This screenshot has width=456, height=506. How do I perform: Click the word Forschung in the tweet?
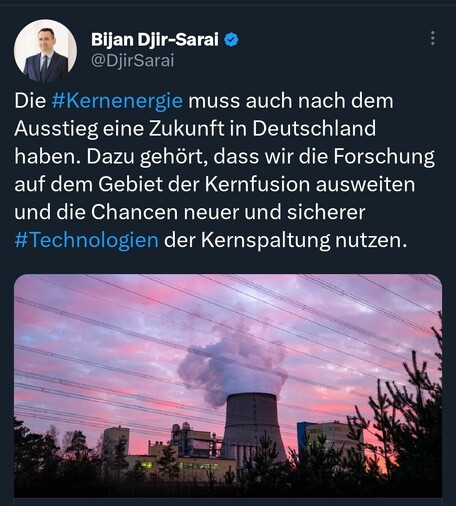pos(384,157)
